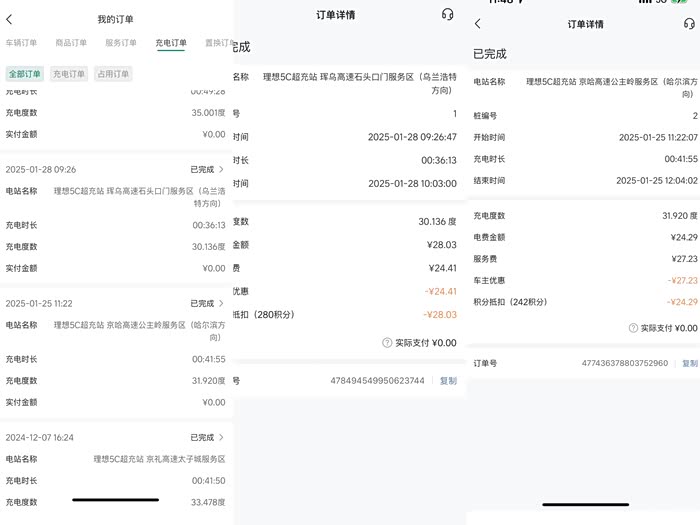This screenshot has height=525, width=700.
Task: Tap -¥28.03 points deduction value
Action: pos(440,315)
